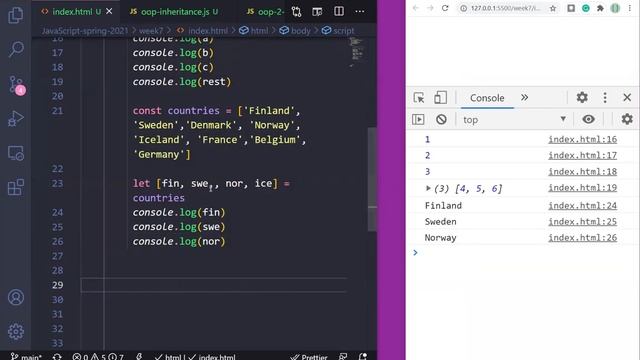Open Source Control view with pending badge
Viewport: 640px width, 360px height.
(16, 85)
